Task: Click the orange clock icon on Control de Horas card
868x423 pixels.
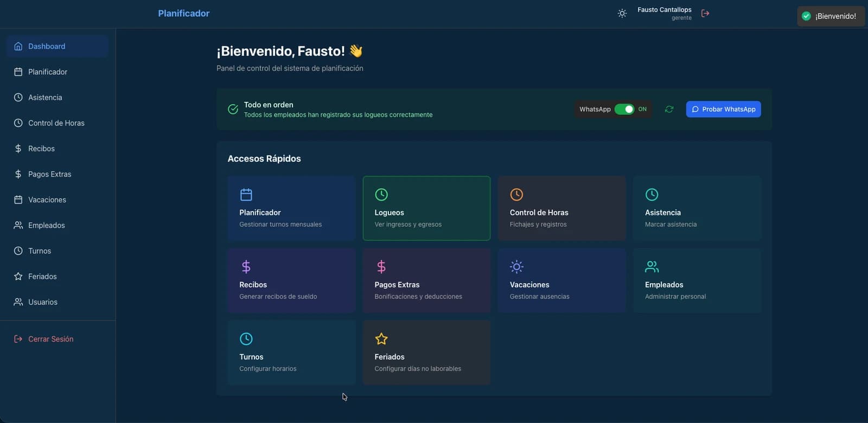Action: pos(516,194)
